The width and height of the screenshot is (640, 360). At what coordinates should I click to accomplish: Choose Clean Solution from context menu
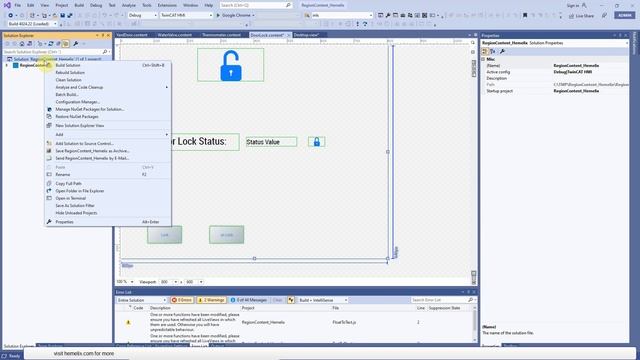108,80
